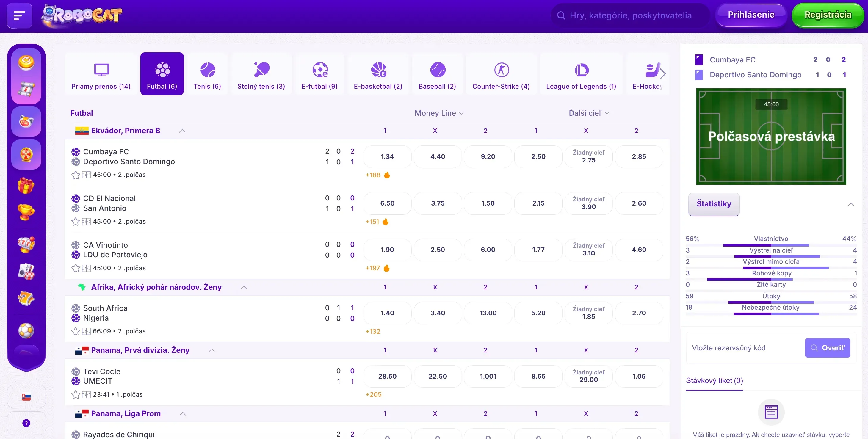Open the gift box sidebar icon
Viewport: 868px width, 439px height.
click(x=26, y=185)
